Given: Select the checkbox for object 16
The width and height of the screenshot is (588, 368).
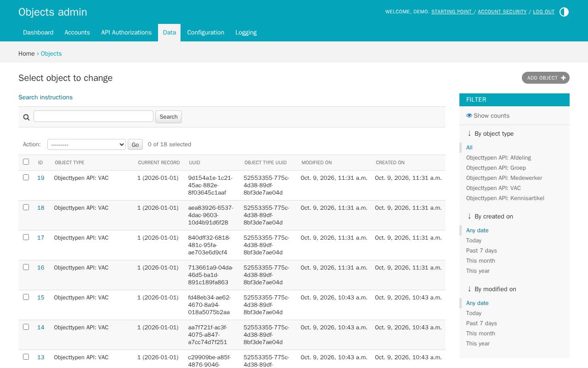Looking at the screenshot, I should pyautogui.click(x=26, y=267).
